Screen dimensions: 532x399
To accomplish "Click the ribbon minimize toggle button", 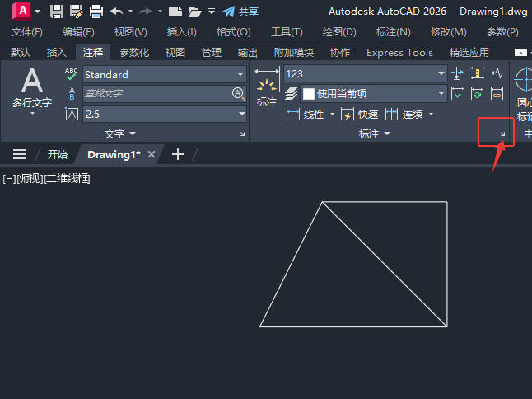I will (520, 53).
